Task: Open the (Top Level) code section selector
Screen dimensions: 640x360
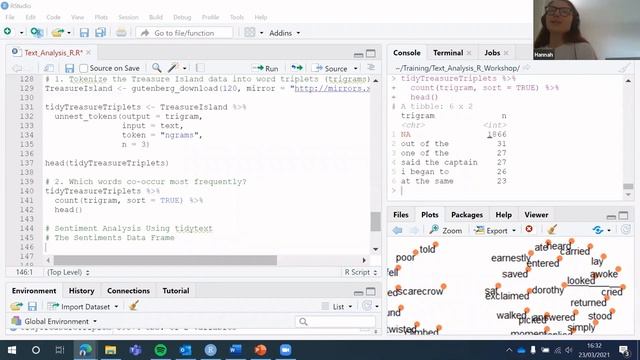Action: [69, 272]
